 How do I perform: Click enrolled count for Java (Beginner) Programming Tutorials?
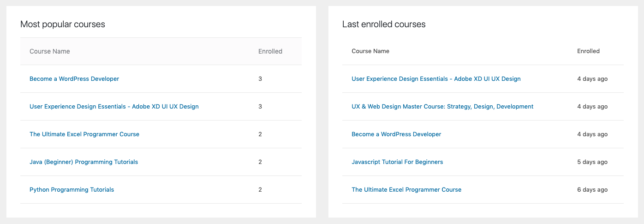260,162
